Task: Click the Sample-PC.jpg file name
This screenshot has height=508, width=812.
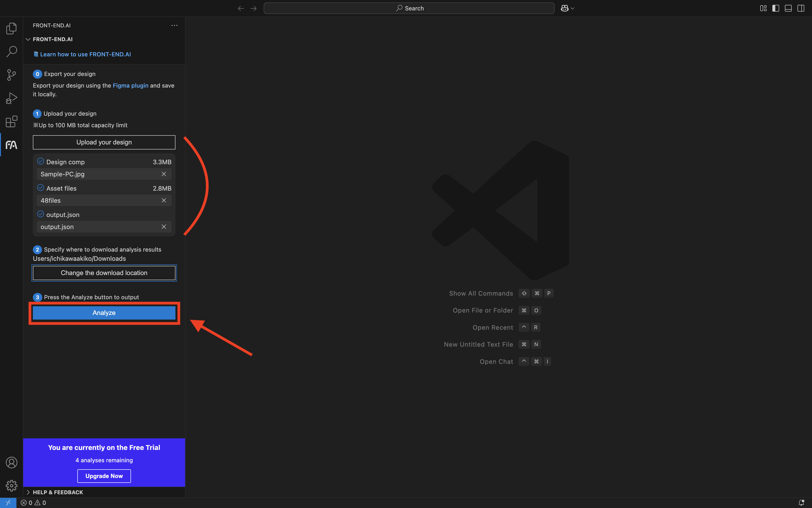Action: point(62,174)
